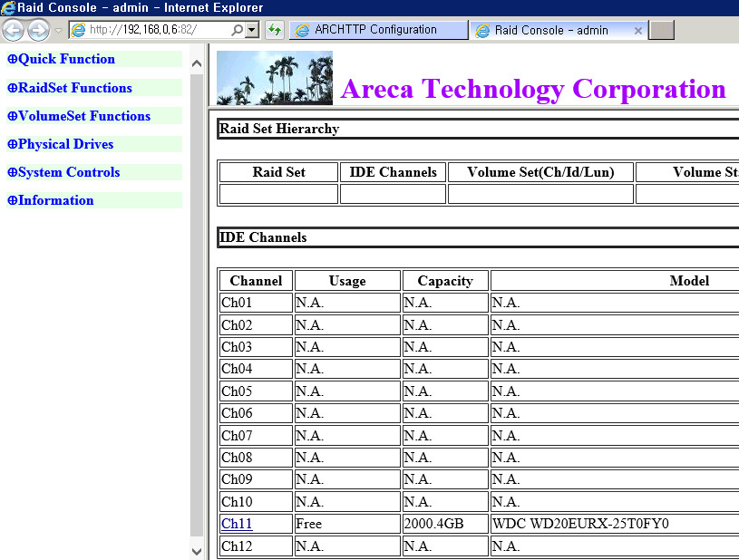Click the sidebar scroll up arrow
Image resolution: width=739 pixels, height=560 pixels.
click(197, 63)
